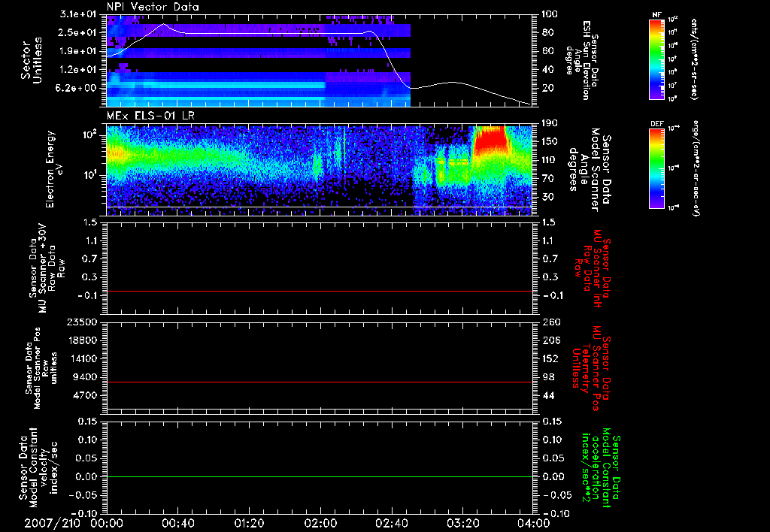Click the 'Sector Unitless' axis label

[32, 60]
